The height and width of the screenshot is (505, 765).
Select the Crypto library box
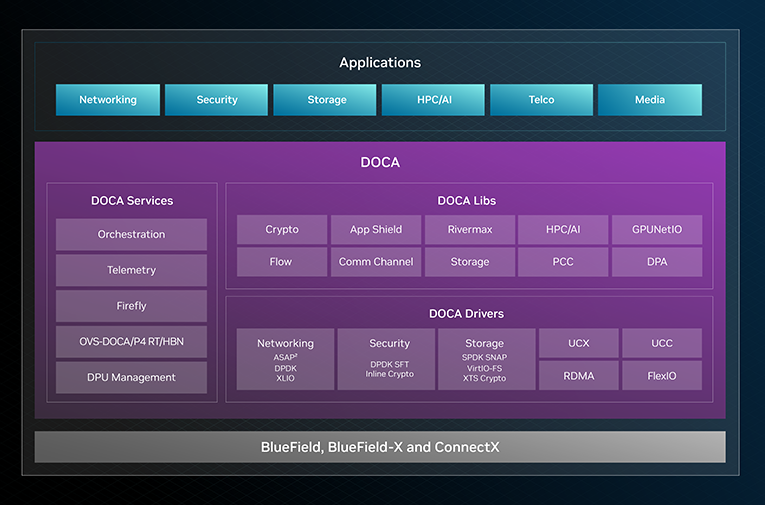tap(282, 229)
